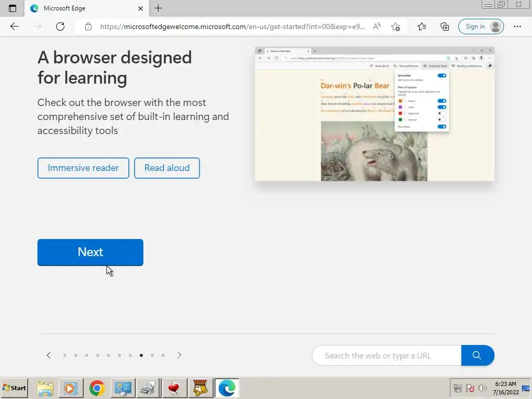Image resolution: width=532 pixels, height=399 pixels.
Task: Select the ninth carousel dot
Action: pyautogui.click(x=152, y=355)
